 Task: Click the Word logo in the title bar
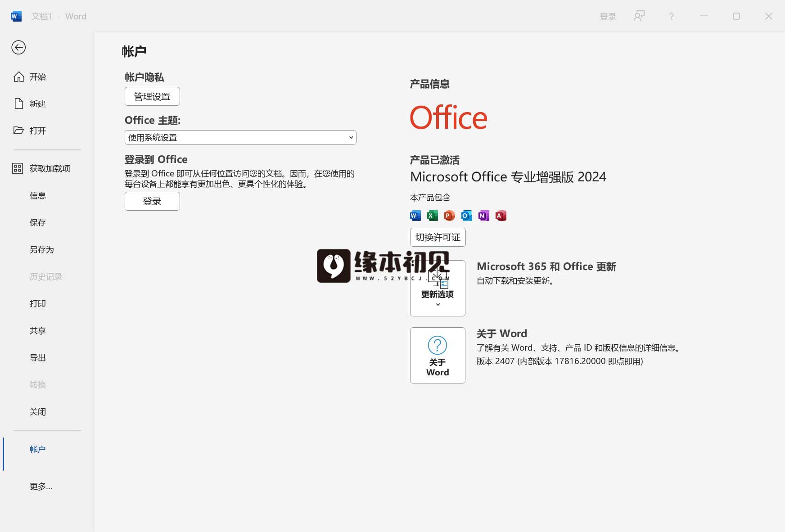[x=16, y=16]
